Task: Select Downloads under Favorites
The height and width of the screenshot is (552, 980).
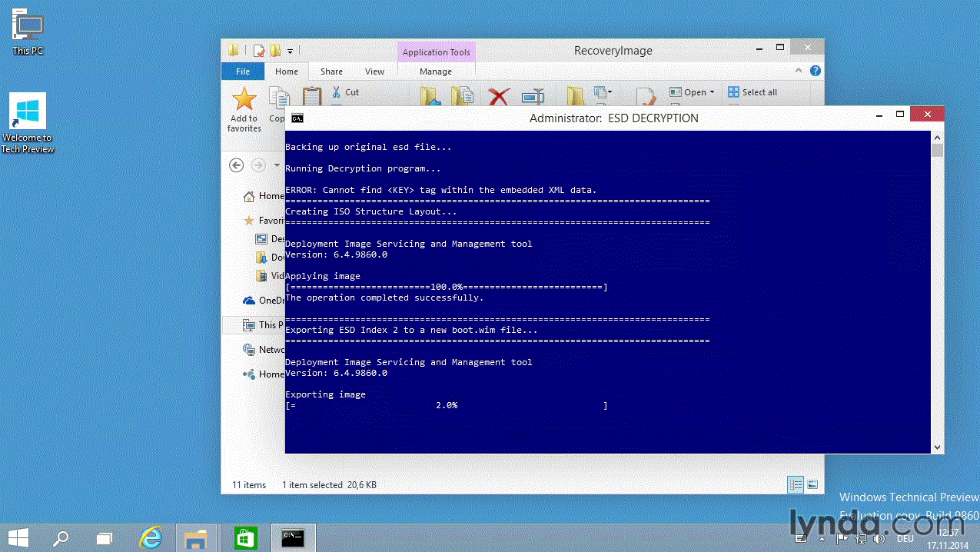Action: click(x=270, y=258)
